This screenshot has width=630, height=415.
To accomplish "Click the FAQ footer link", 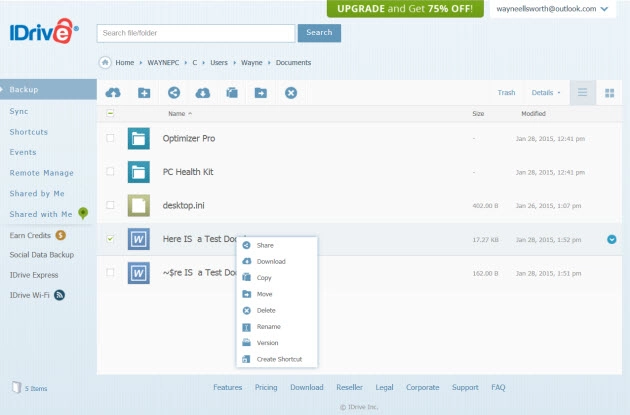I will point(498,387).
